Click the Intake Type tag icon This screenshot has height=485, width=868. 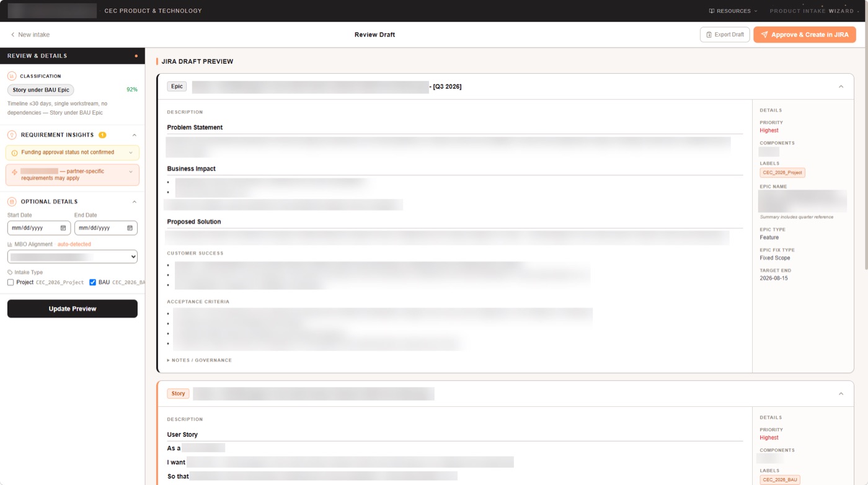10,272
